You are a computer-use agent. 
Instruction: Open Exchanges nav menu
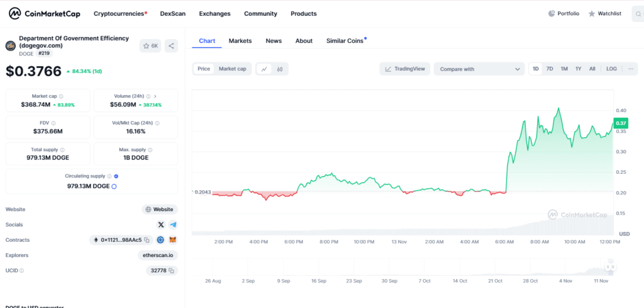point(215,14)
